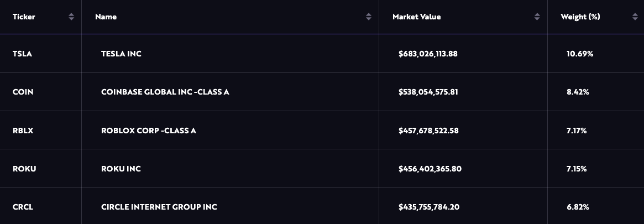Sort holdings by Weight (%) arrows
Image resolution: width=644 pixels, height=224 pixels.
click(635, 17)
